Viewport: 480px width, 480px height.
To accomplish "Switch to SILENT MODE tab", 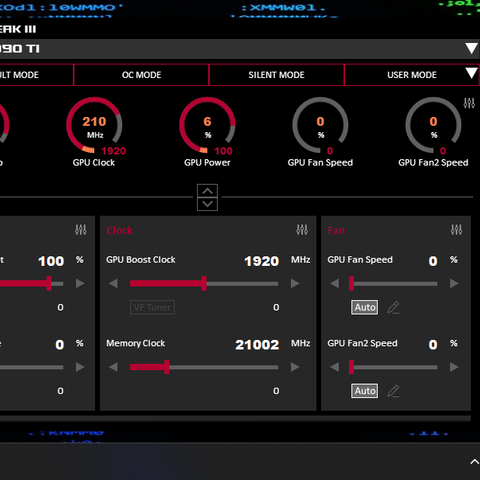I will 276,75.
